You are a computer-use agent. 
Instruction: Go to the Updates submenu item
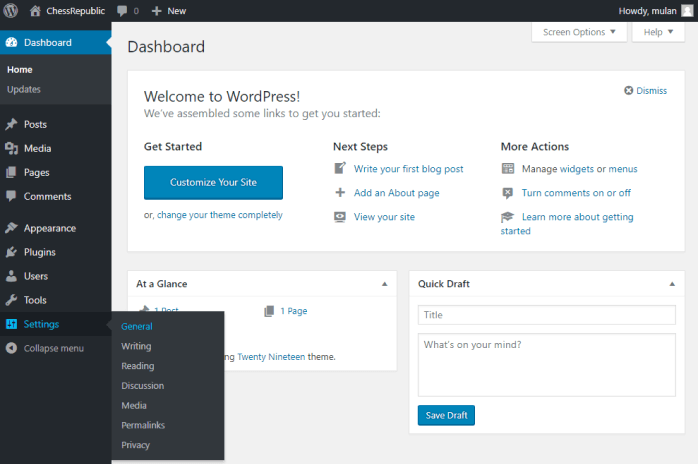pyautogui.click(x=24, y=90)
